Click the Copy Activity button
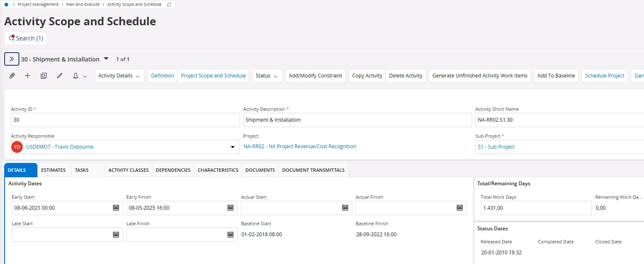This screenshot has width=644, height=264. [367, 76]
